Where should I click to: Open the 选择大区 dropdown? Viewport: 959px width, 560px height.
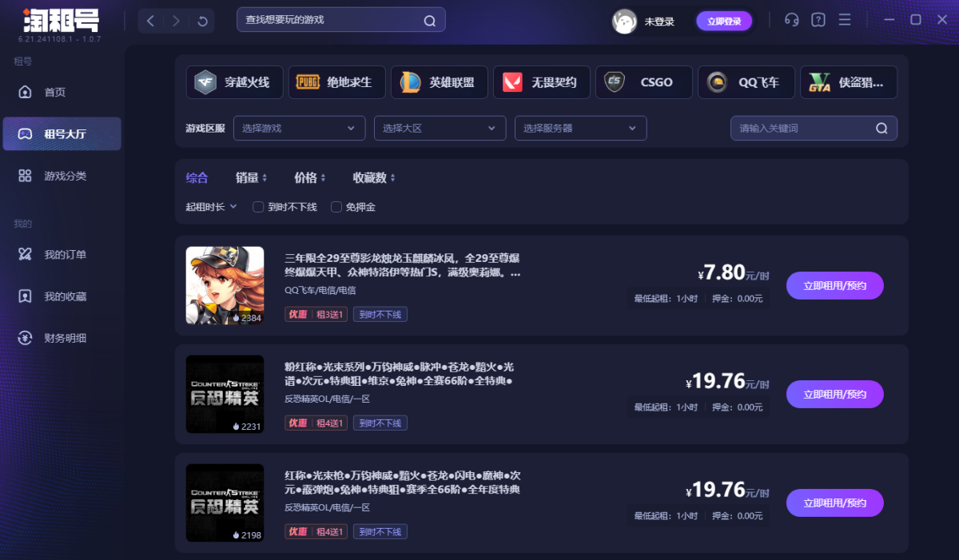coord(440,129)
